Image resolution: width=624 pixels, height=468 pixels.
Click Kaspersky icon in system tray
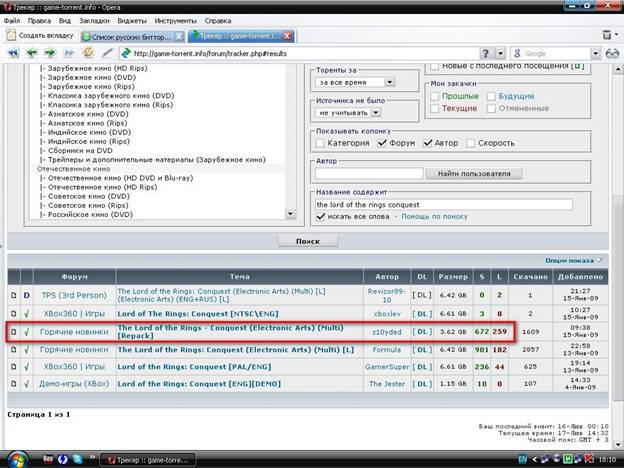click(x=589, y=459)
